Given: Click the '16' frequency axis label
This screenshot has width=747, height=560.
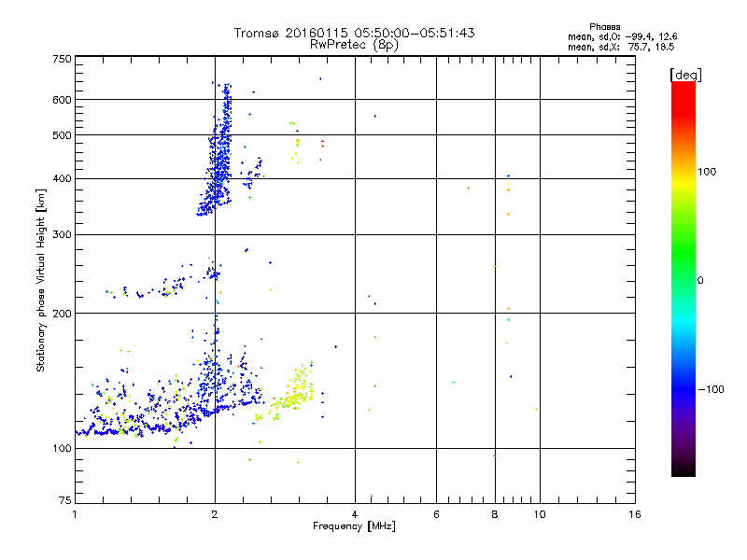Looking at the screenshot, I should point(635,514).
